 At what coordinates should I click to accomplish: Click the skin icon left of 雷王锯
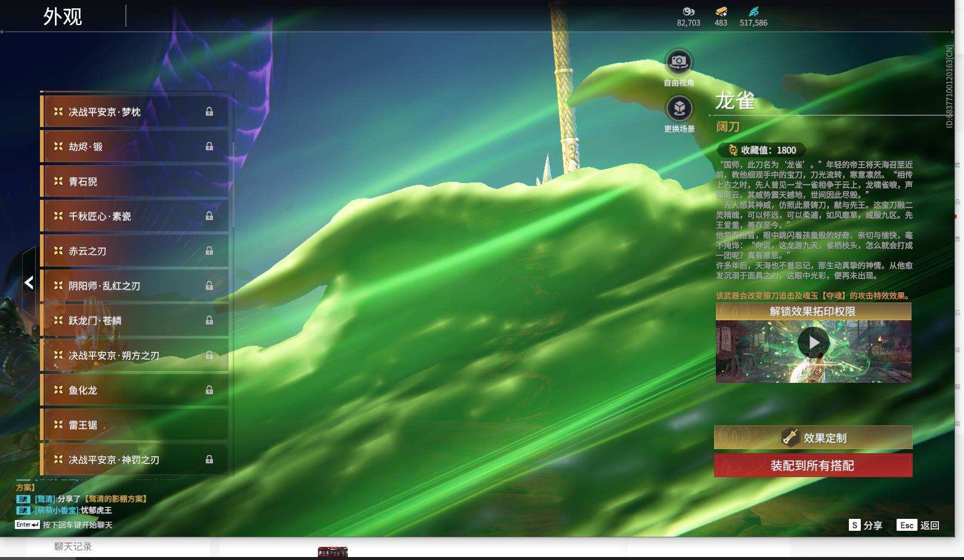click(x=58, y=425)
